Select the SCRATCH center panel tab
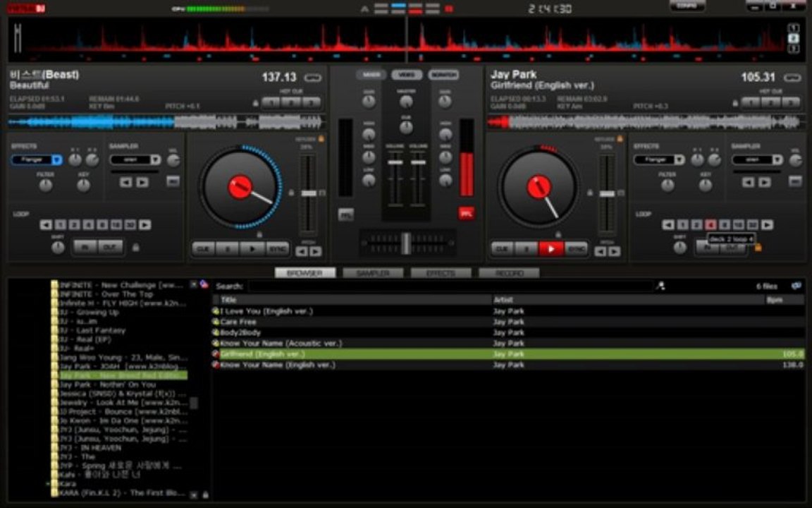Screen dimensions: 812x508 [443, 75]
